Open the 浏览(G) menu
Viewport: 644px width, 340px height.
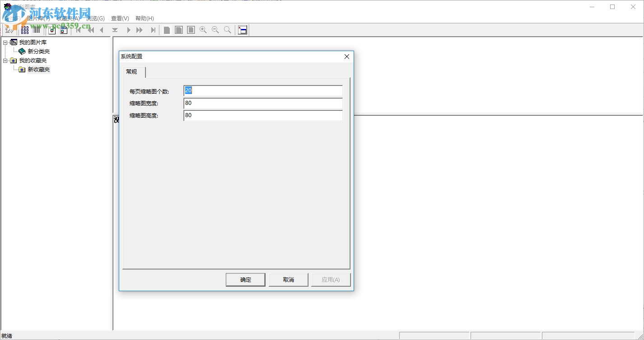point(94,18)
